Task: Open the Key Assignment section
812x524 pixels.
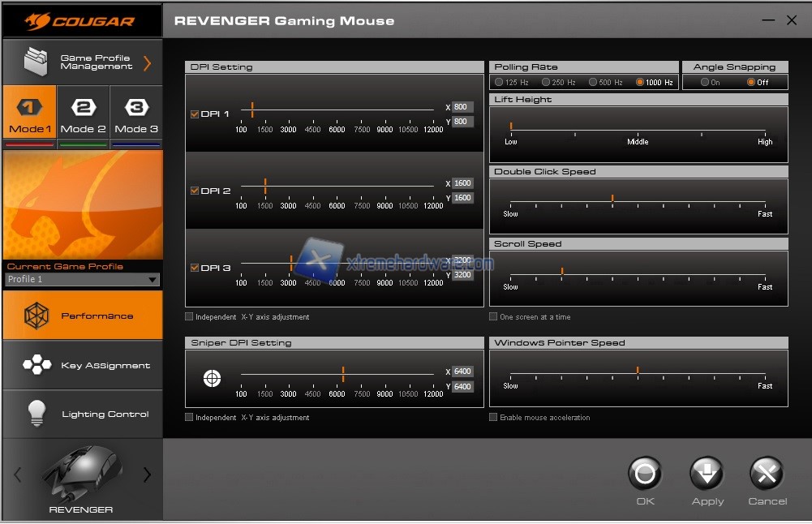Action: coord(83,366)
